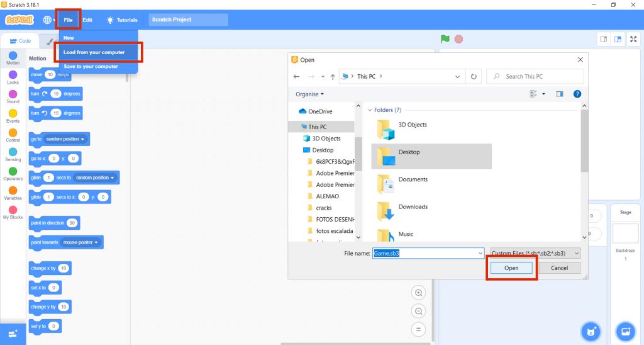
Task: Select the Downloads folder
Action: click(x=431, y=211)
